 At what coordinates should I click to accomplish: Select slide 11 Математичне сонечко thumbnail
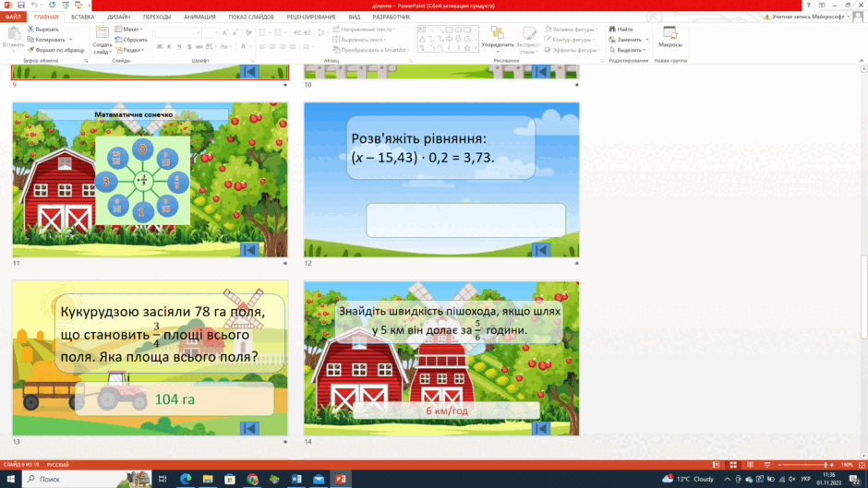coord(150,179)
